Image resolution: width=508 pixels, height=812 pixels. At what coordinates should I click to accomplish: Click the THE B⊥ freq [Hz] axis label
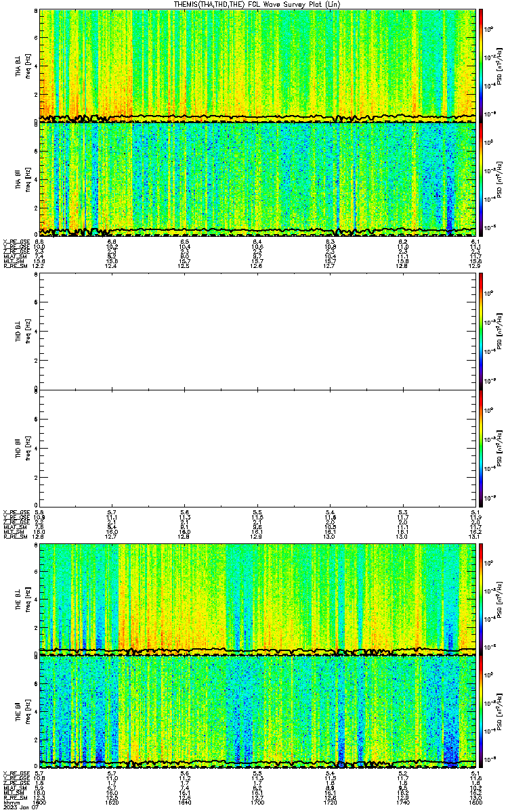pos(27,598)
